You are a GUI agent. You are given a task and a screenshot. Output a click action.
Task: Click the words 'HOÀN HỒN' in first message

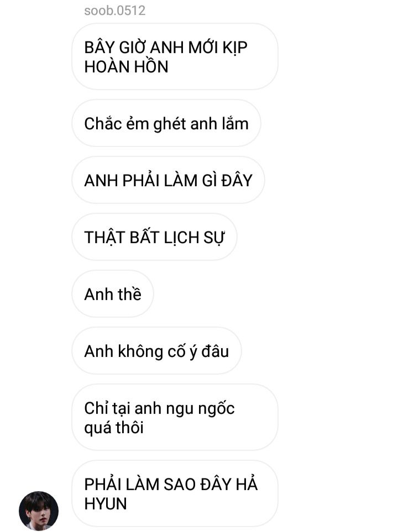(x=127, y=66)
